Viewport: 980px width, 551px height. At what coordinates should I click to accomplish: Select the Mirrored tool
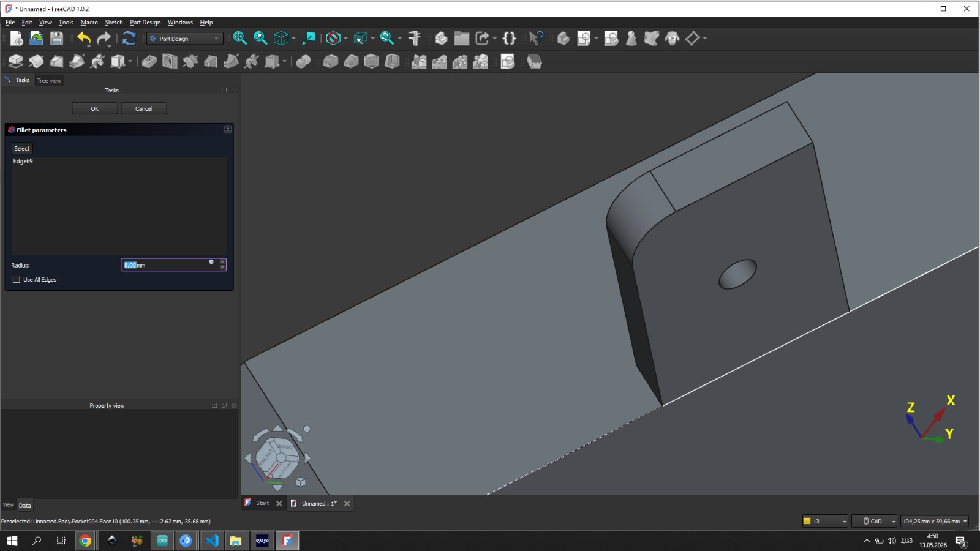(419, 61)
